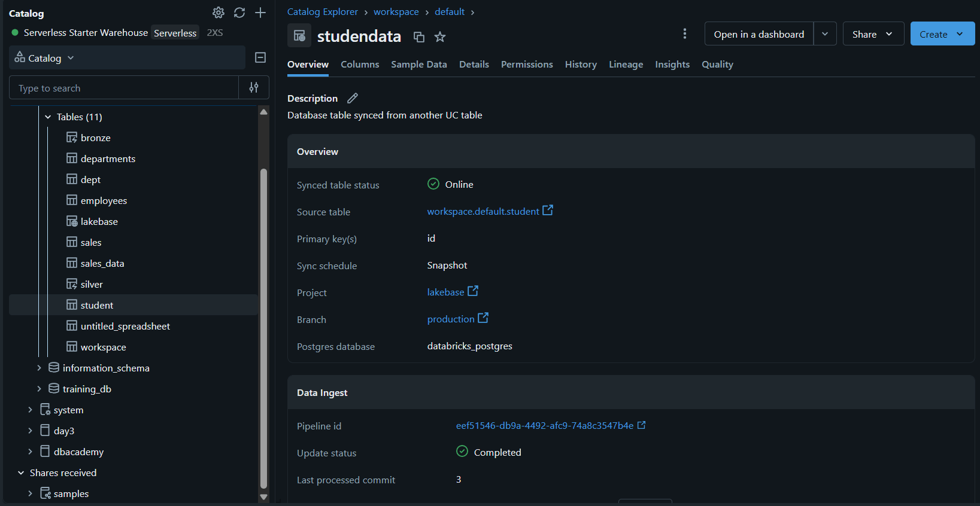Click lakebase synced table icon

coord(72,221)
